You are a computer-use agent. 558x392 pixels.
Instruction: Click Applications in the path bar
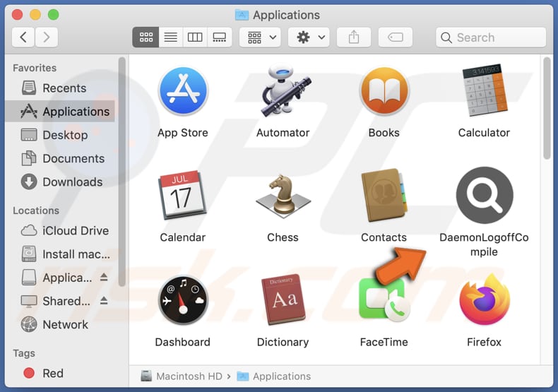pos(273,376)
